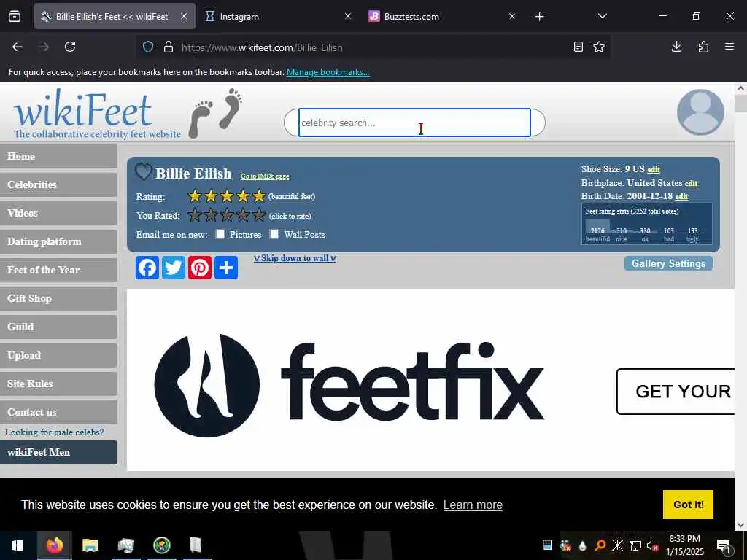Image resolution: width=747 pixels, height=560 pixels.
Task: Share page on Facebook
Action: [x=147, y=268]
